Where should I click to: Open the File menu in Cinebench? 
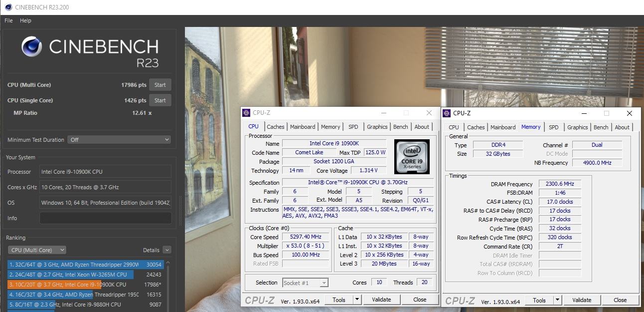click(8, 20)
